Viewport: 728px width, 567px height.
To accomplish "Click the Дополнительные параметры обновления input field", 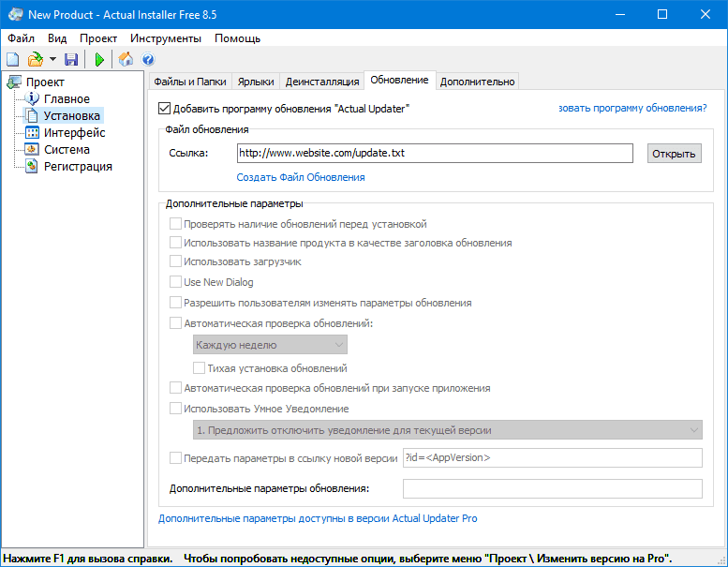I will [x=553, y=488].
